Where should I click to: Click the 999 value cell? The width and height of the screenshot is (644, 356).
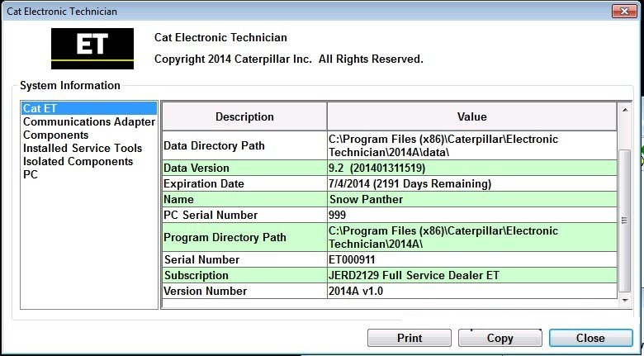pyautogui.click(x=472, y=215)
